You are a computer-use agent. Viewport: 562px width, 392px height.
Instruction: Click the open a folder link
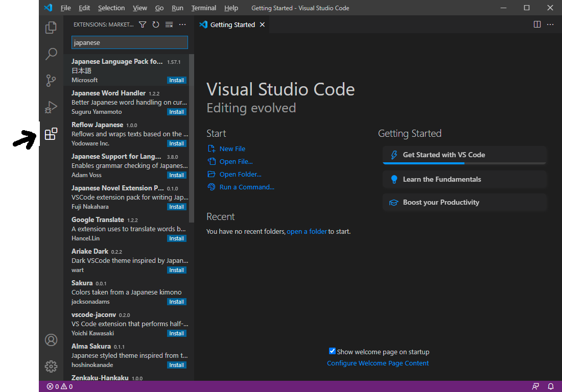(x=307, y=231)
